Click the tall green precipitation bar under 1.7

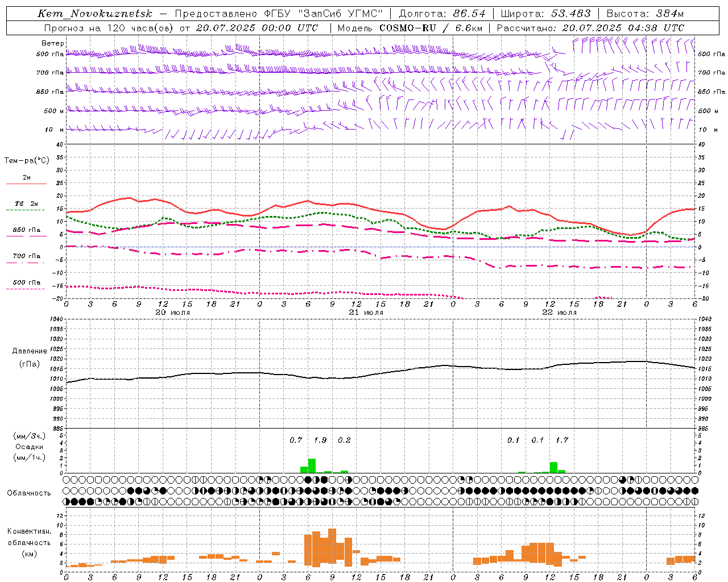553,467
